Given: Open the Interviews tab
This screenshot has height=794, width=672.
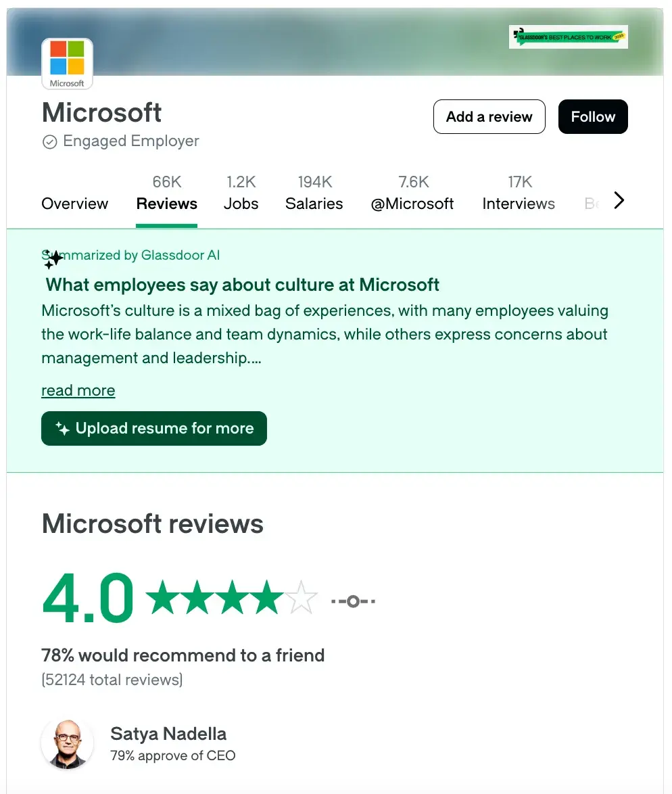Looking at the screenshot, I should pos(519,204).
